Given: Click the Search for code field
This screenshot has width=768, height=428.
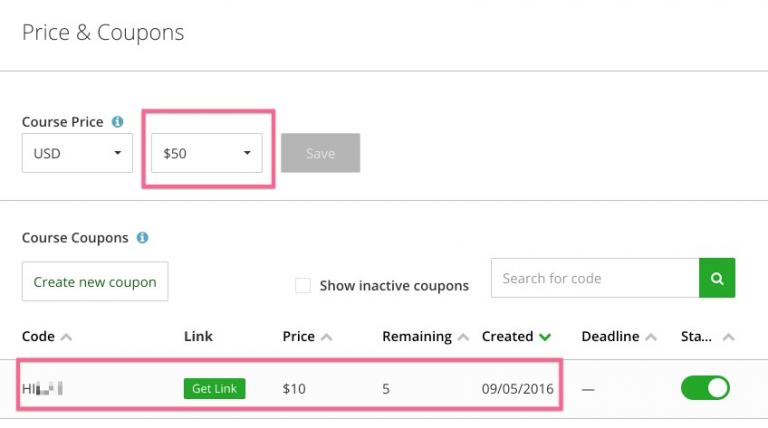Looking at the screenshot, I should (x=595, y=278).
